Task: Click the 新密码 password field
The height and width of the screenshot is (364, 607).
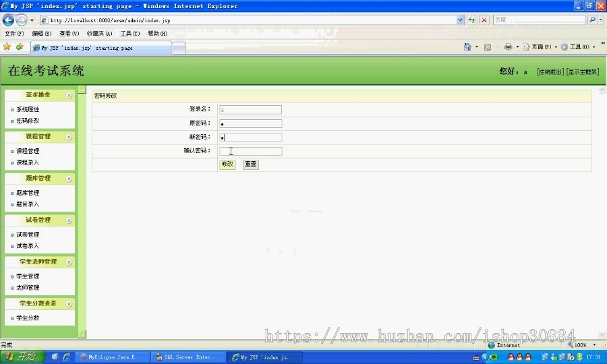Action: point(250,138)
